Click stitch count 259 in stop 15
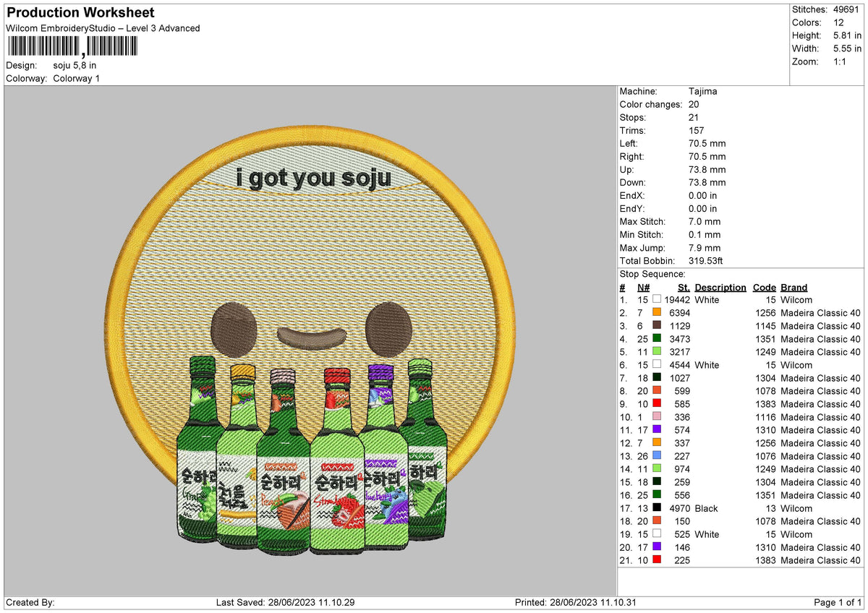This screenshot has height=613, width=868. (x=682, y=481)
